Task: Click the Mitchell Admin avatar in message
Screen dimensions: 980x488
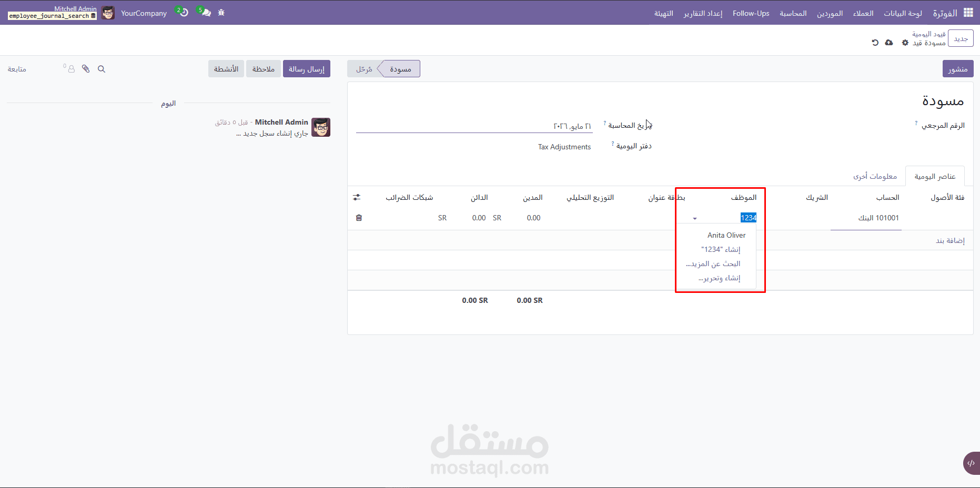Action: pos(321,127)
